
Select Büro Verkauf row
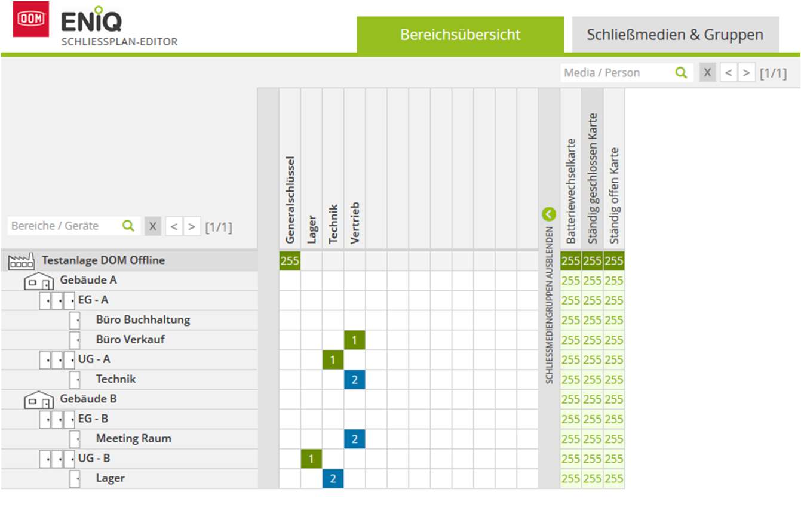click(129, 340)
